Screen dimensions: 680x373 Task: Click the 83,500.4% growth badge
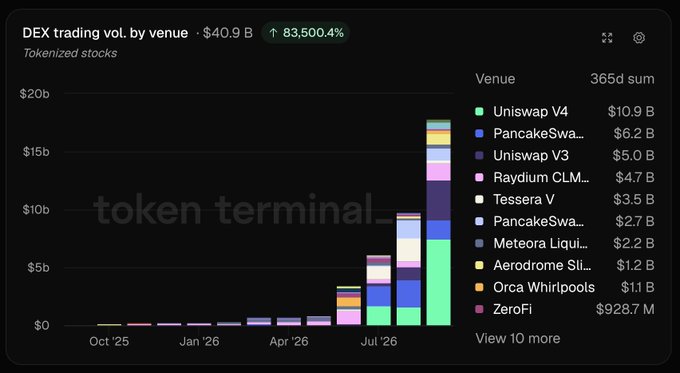[306, 33]
